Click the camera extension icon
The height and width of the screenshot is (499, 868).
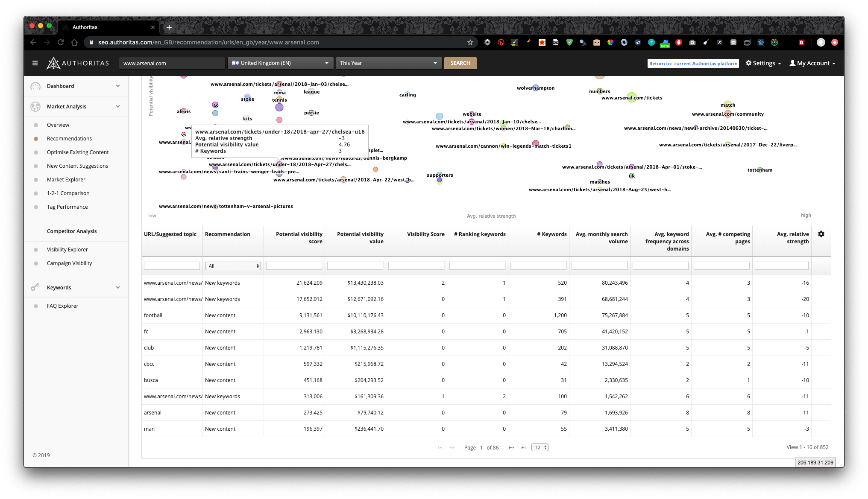click(x=692, y=42)
